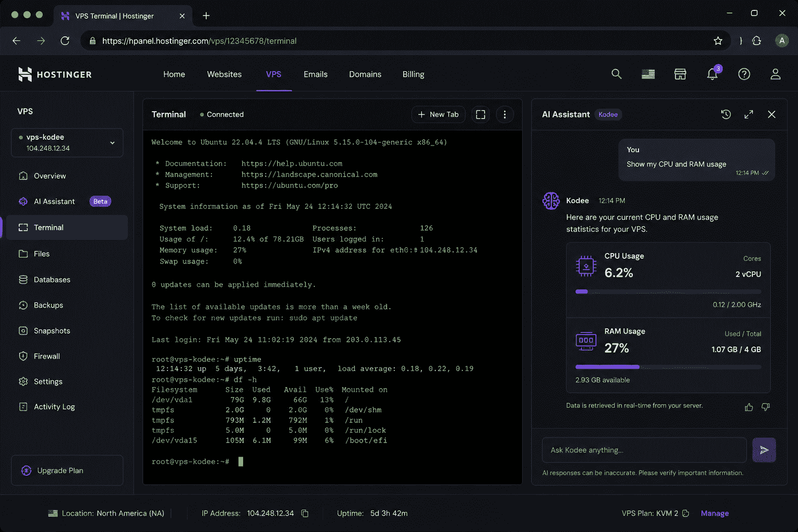Open the user profile icon
Screen dimensions: 798x532
[775, 74]
